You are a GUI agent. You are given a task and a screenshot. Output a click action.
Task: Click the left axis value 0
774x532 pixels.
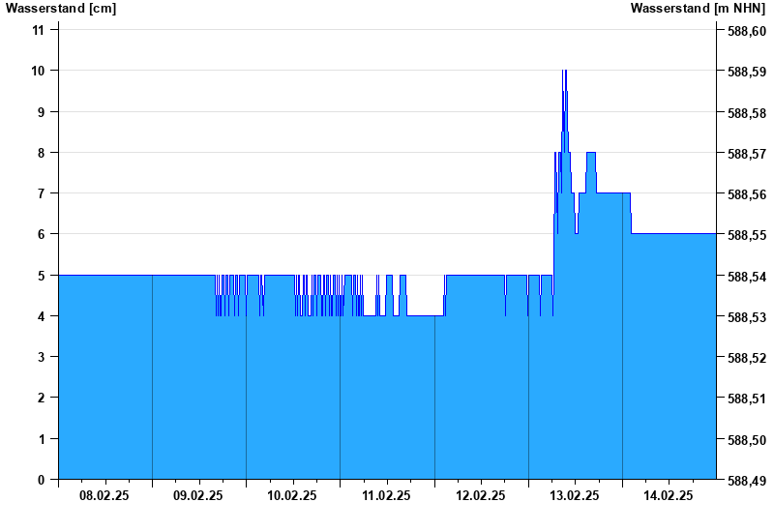click(42, 480)
